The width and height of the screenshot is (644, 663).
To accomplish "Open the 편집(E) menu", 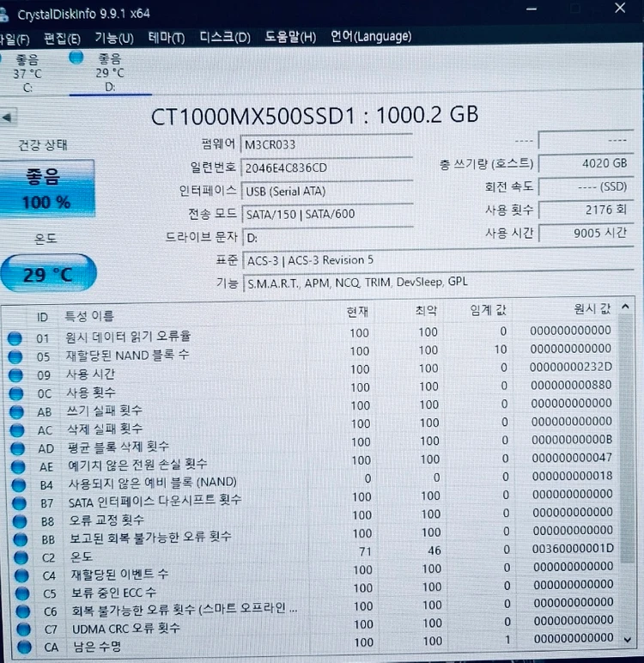I will tap(62, 39).
